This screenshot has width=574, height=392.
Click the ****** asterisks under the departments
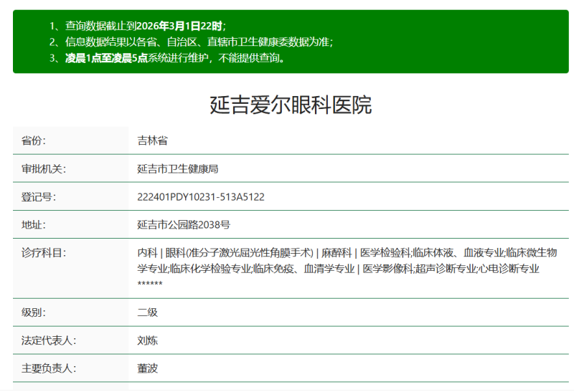tap(150, 283)
